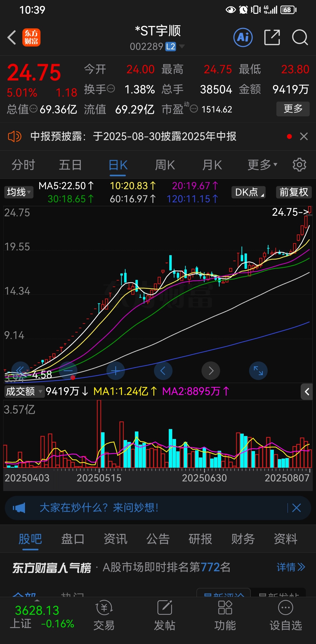Open the 东方财富 orange logo
Image resolution: width=316 pixels, height=644 pixels.
(x=31, y=37)
